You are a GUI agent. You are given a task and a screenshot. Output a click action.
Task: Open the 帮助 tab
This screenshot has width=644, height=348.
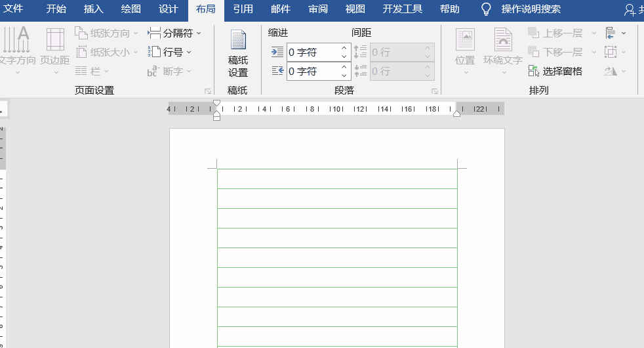point(450,9)
